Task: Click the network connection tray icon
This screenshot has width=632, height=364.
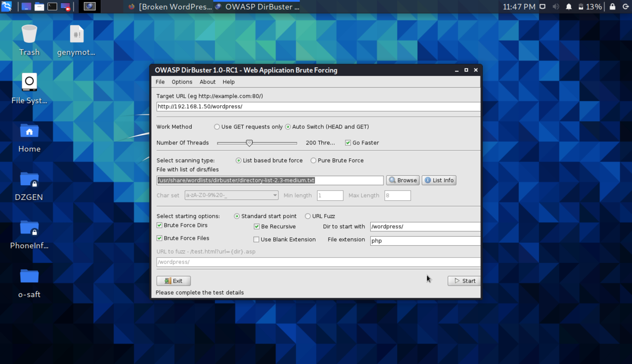Action: tap(544, 7)
